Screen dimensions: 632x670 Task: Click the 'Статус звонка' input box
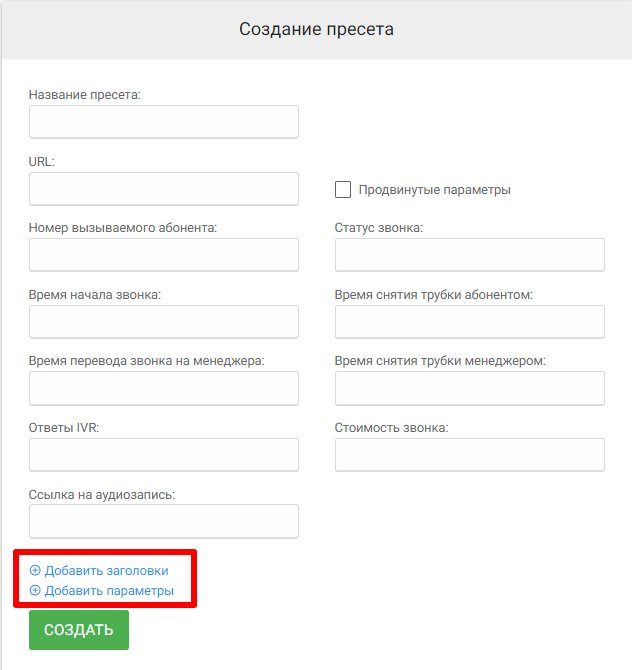pos(469,255)
